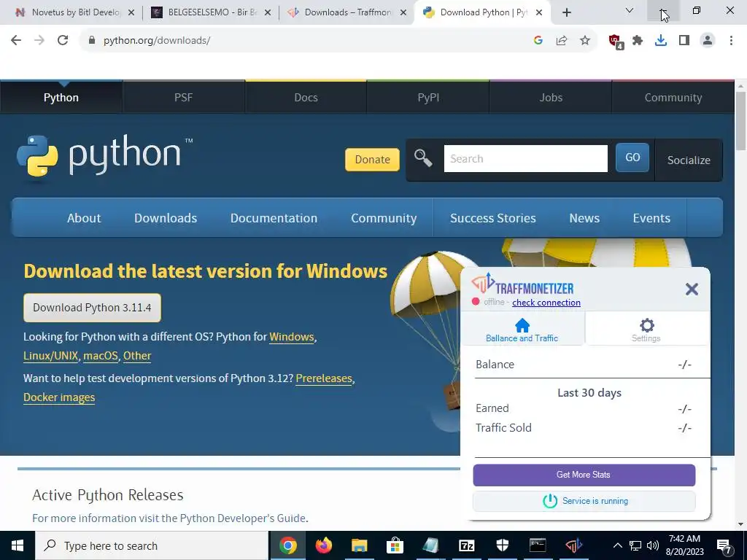This screenshot has width=747, height=560.
Task: Open Chrome from the taskbar
Action: pyautogui.click(x=287, y=545)
